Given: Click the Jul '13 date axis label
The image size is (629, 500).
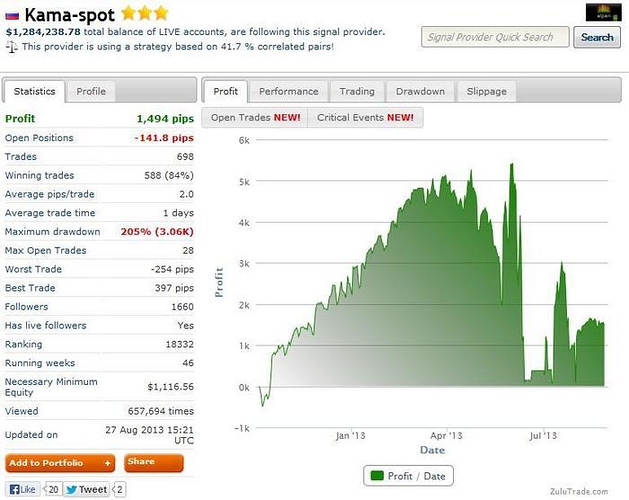Looking at the screenshot, I should [x=543, y=436].
